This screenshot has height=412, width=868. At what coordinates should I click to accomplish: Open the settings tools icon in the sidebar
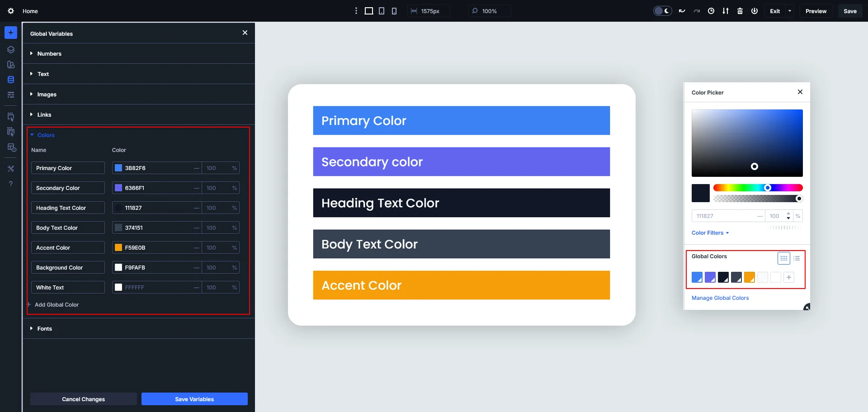coord(10,168)
